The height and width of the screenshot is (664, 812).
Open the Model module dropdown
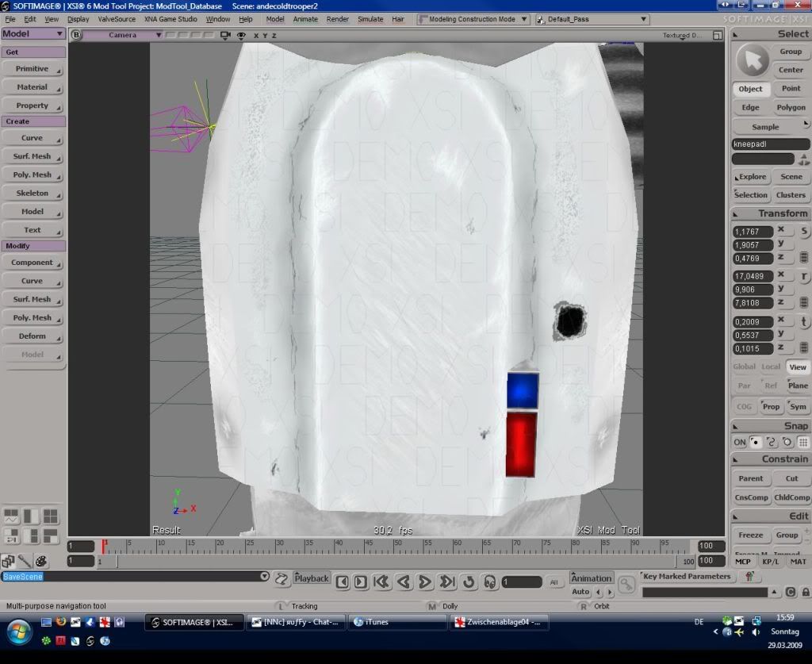(33, 33)
